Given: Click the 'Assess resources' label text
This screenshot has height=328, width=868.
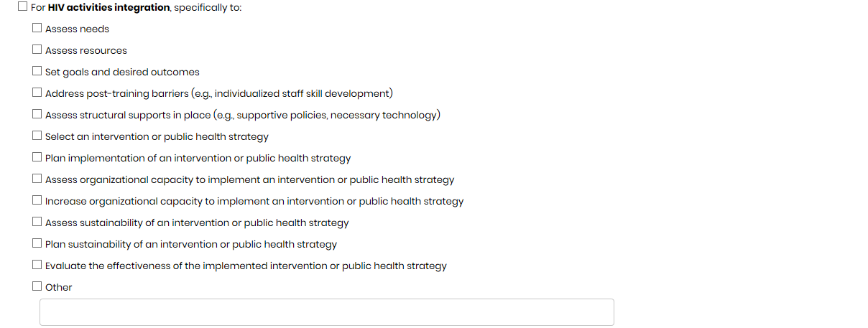Looking at the screenshot, I should (86, 51).
